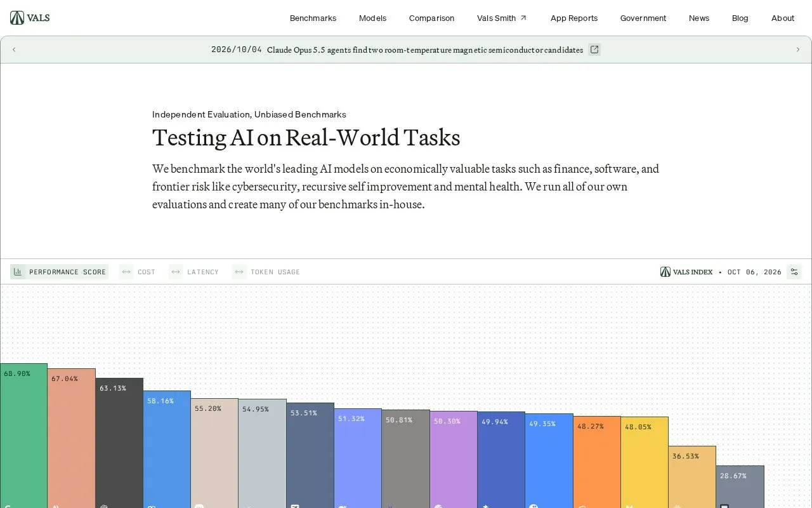Click the blue bar labeled 49.35%
This screenshot has height=508, width=812.
pyautogui.click(x=549, y=461)
